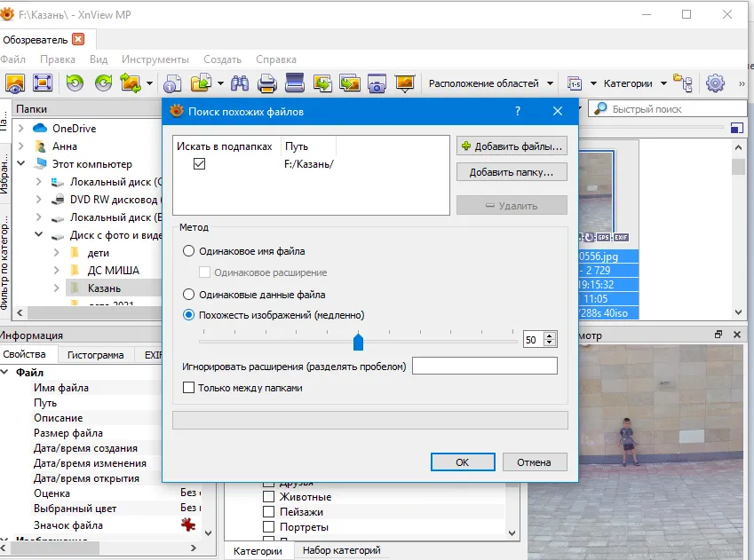The height and width of the screenshot is (560, 754).
Task: Select the Казань folder in tree
Action: click(x=104, y=288)
